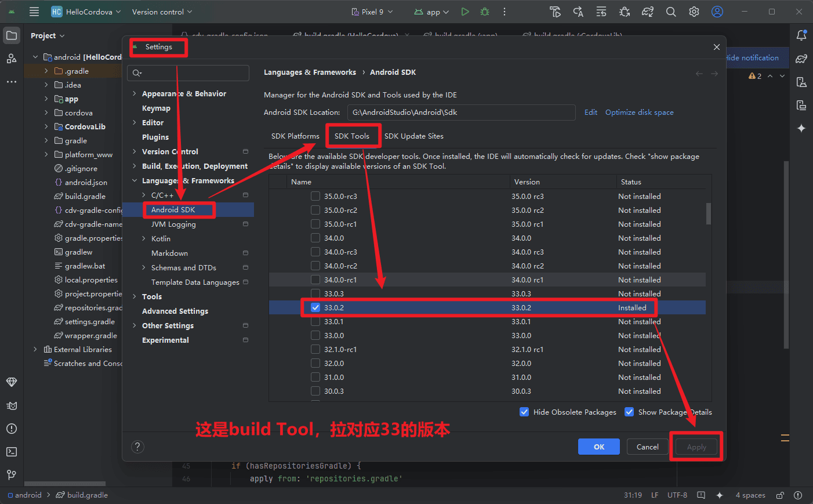The height and width of the screenshot is (504, 813).
Task: Open the IDE settings gear icon
Action: pos(694,12)
